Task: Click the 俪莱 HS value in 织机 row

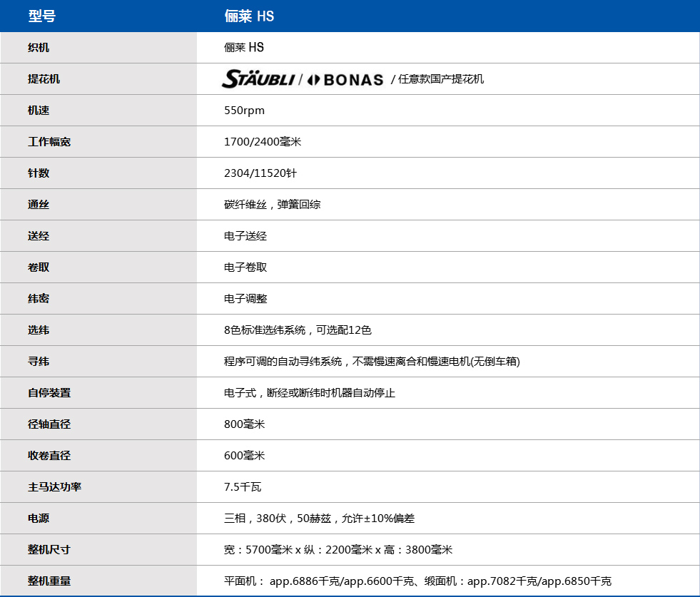Action: click(x=244, y=47)
